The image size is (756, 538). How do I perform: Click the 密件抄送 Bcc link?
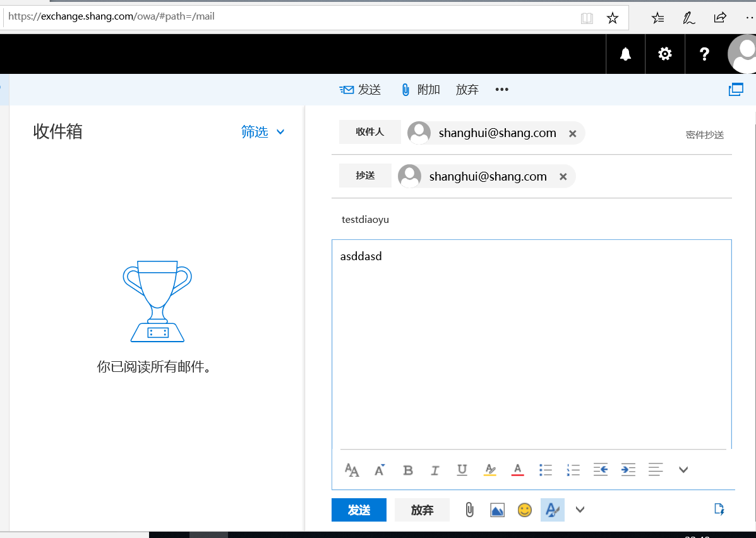(x=704, y=134)
